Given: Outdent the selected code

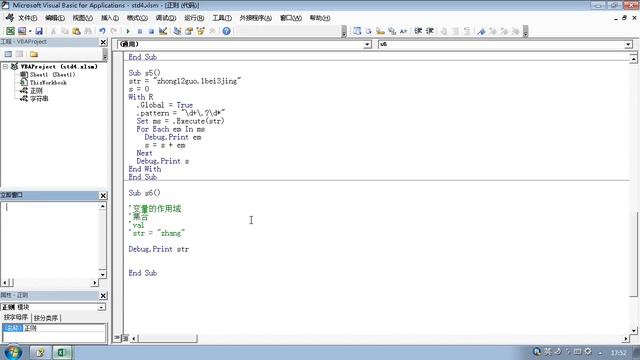Looking at the screenshot, I should click(x=430, y=31).
